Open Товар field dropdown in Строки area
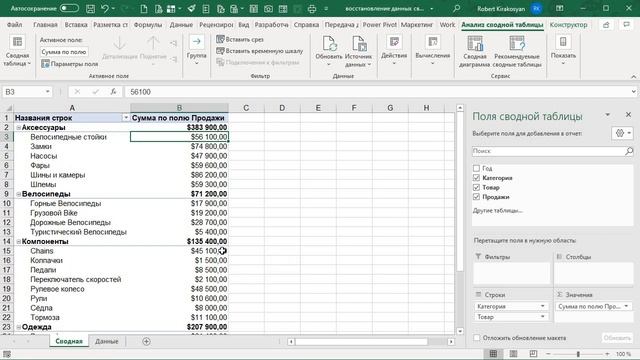This screenshot has height=360, width=640. tap(542, 317)
